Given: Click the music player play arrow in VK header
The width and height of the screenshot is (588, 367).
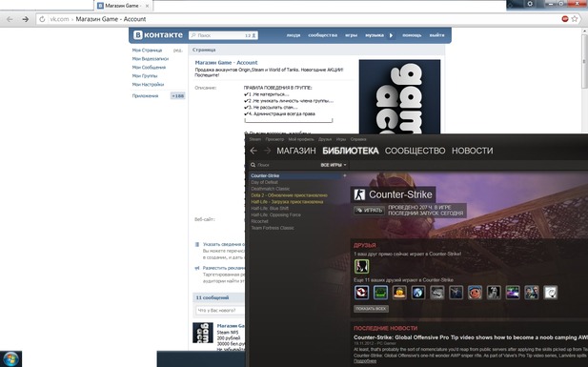Looking at the screenshot, I should tap(391, 35).
